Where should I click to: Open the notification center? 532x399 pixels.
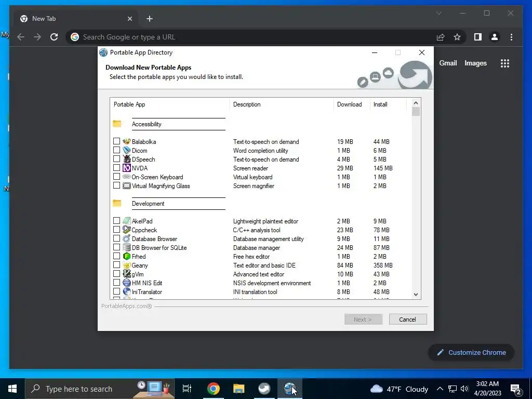(x=516, y=389)
